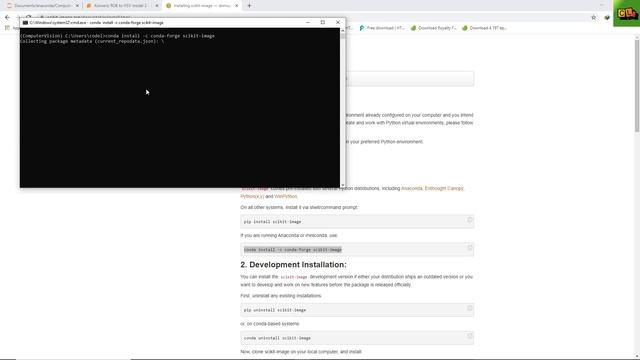
Task: Close the Installing scikit-image tab
Action: (236, 6)
